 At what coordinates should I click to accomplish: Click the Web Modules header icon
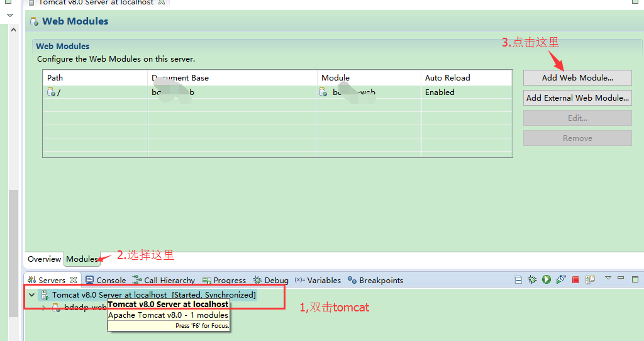click(x=35, y=21)
